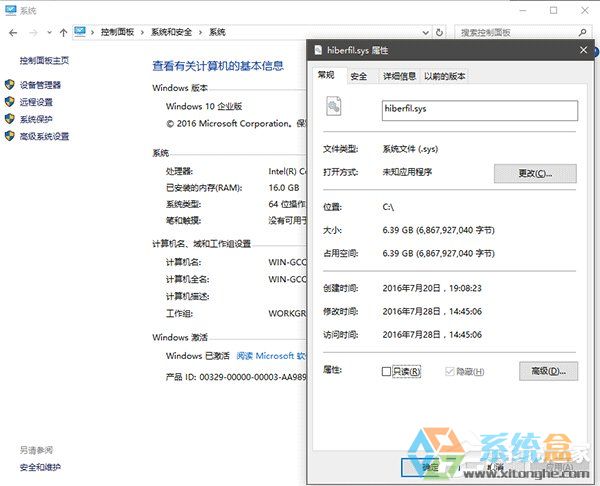Open 系统和安全 breadcrumb
The height and width of the screenshot is (486, 600).
(x=171, y=33)
